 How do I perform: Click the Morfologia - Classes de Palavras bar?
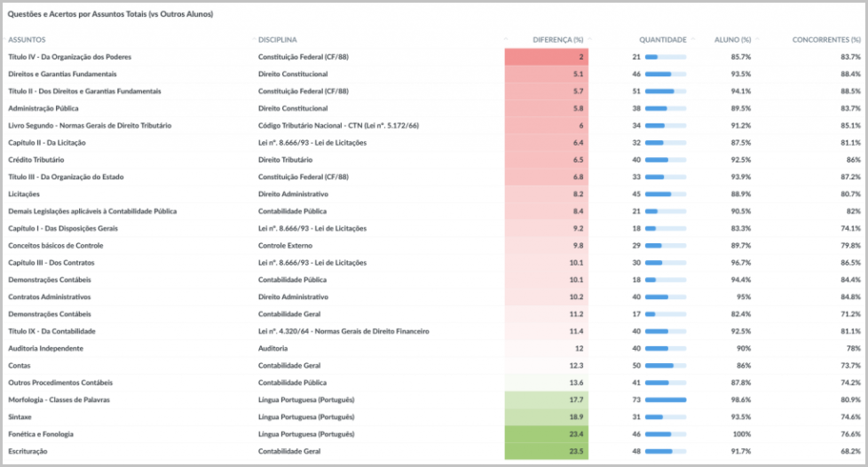(666, 400)
